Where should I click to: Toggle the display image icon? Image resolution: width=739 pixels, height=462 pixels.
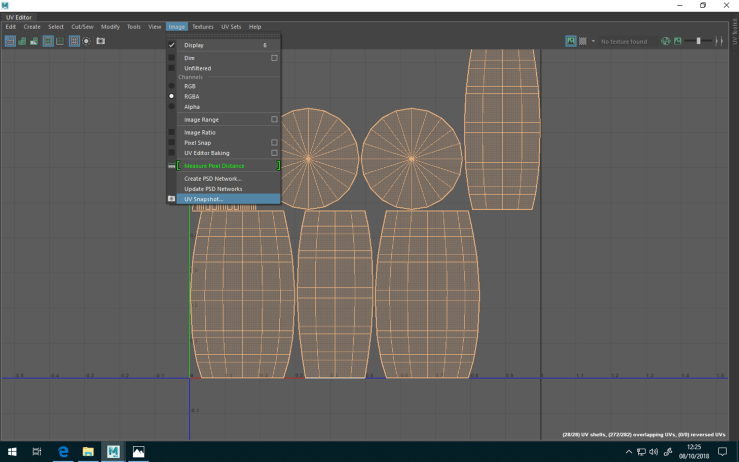pos(571,41)
